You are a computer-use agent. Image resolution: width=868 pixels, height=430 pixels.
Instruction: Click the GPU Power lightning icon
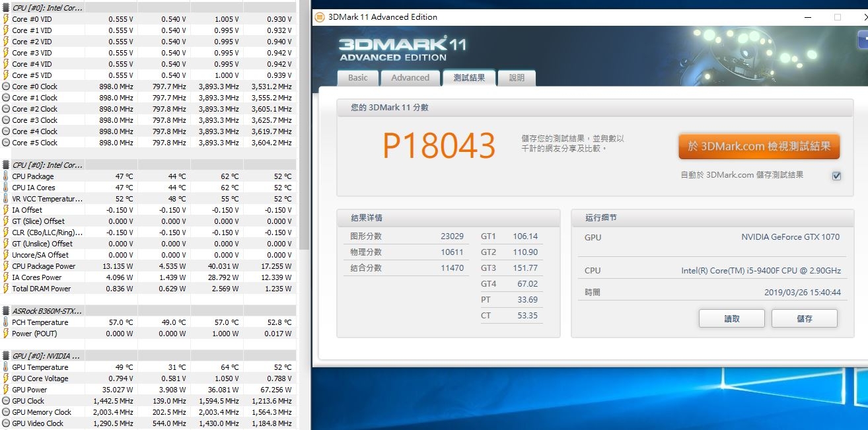point(6,390)
